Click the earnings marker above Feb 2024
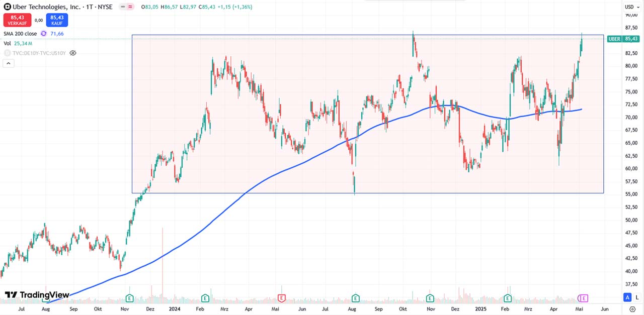Viewport: 644px width, 315px height. 205,298
